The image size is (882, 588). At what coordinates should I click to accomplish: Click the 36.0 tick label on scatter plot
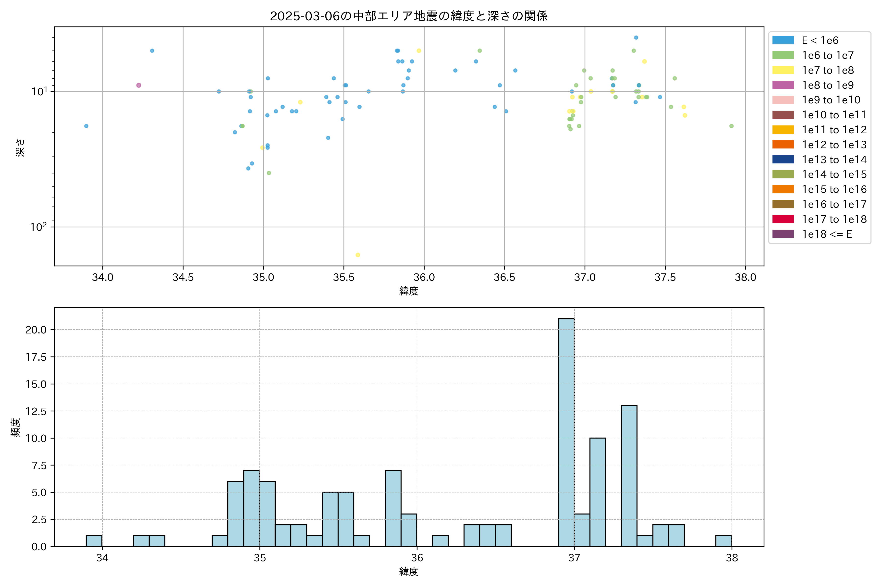(424, 278)
